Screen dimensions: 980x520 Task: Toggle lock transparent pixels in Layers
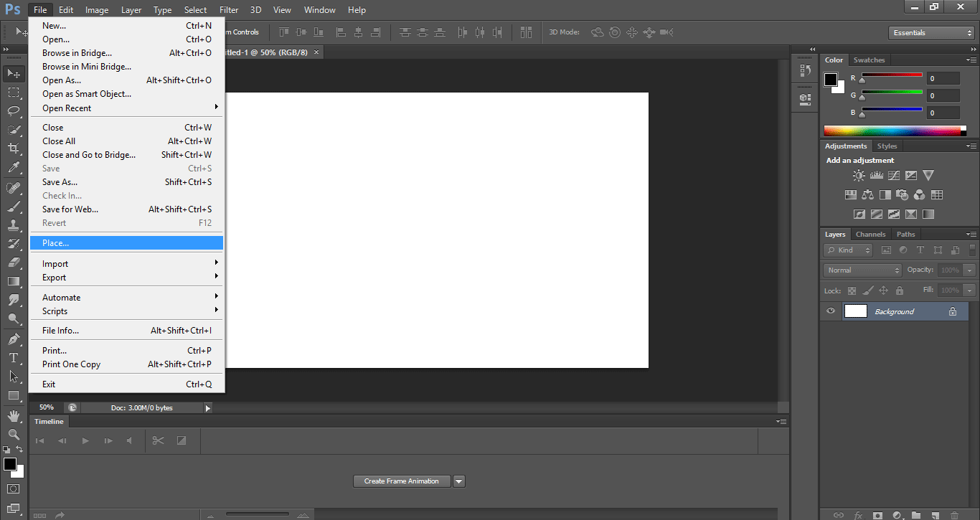(852, 290)
